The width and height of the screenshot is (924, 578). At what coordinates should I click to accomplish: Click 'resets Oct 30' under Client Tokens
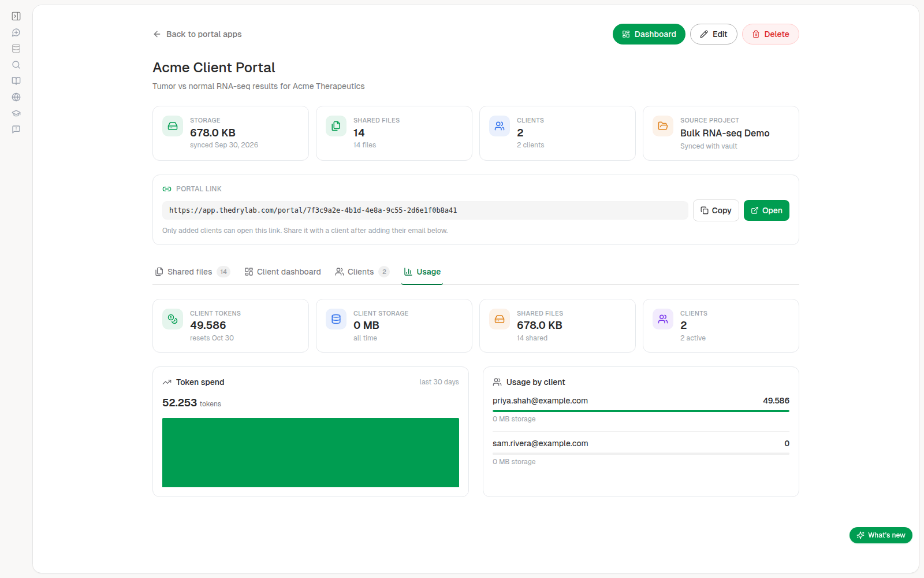point(212,338)
